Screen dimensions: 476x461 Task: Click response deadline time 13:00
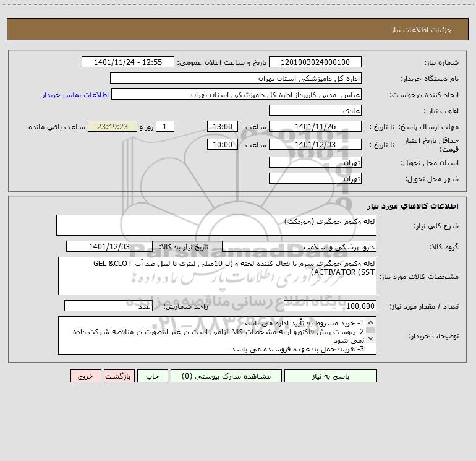coord(222,126)
